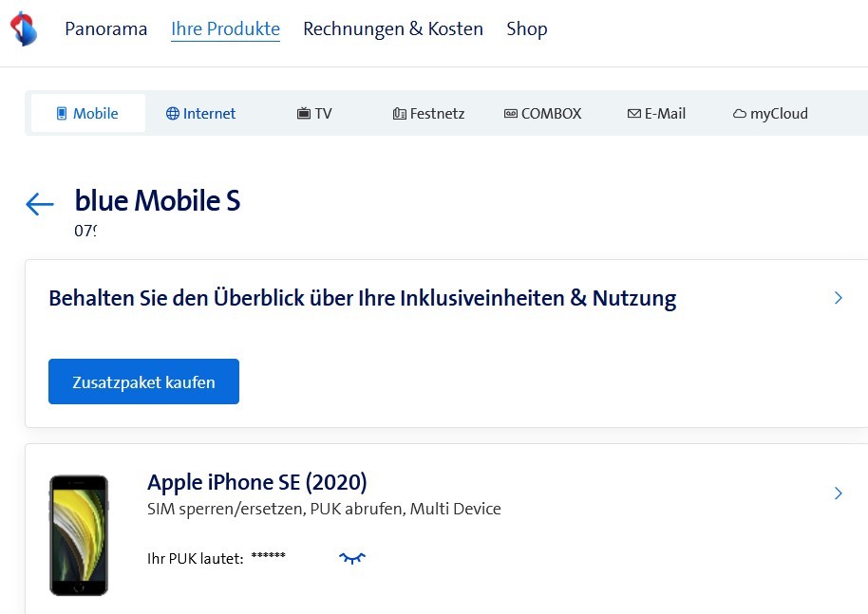Expand the Apple iPhone SE chevron
This screenshot has height=614, width=868.
coord(839,493)
